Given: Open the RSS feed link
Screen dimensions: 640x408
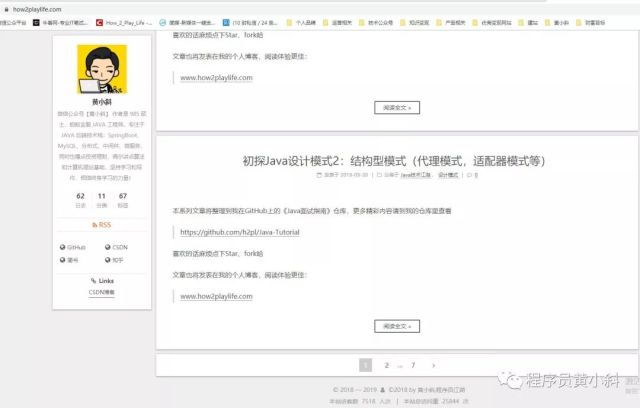Looking at the screenshot, I should click(102, 225).
